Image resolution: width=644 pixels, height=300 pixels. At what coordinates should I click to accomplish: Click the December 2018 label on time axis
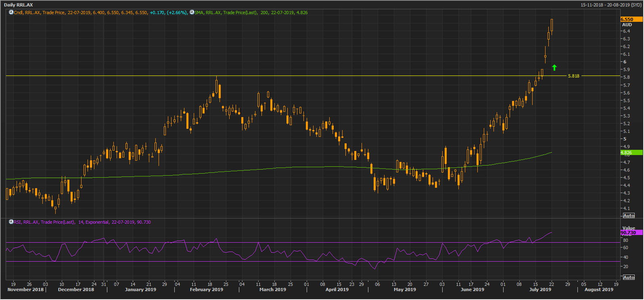76,290
